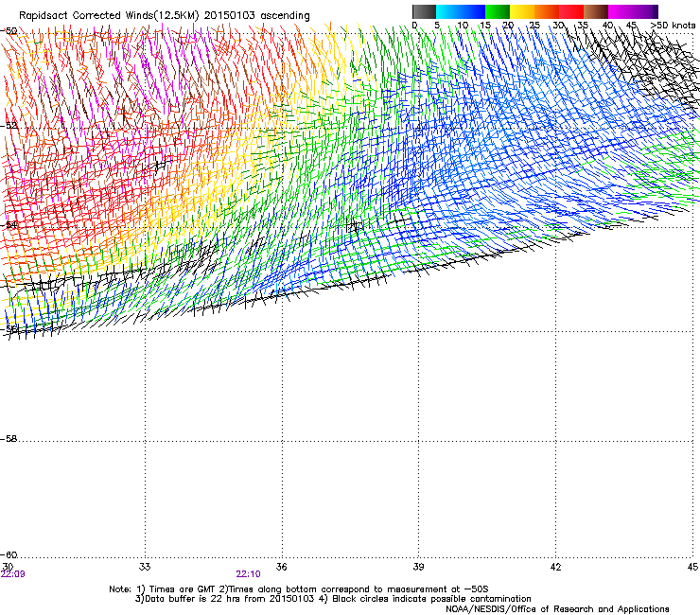The width and height of the screenshot is (700, 615).
Task: Click the legend tick label '10'
Action: click(463, 25)
